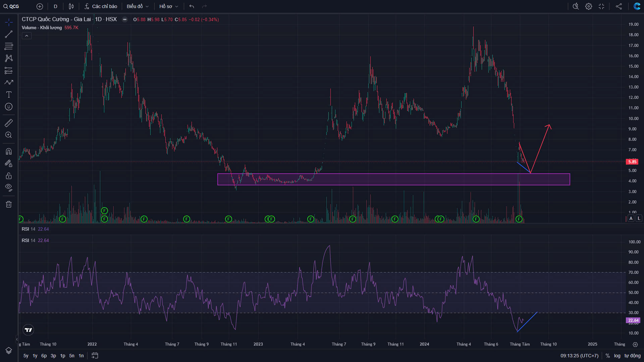Toggle log scale option
This screenshot has height=362, width=644.
[x=617, y=356]
